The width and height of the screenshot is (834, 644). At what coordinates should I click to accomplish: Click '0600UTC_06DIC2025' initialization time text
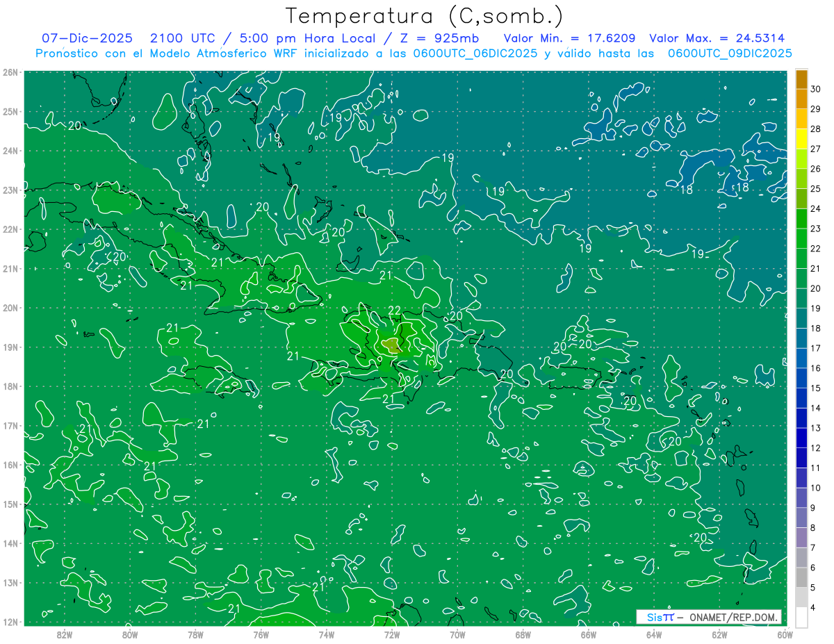click(x=475, y=53)
